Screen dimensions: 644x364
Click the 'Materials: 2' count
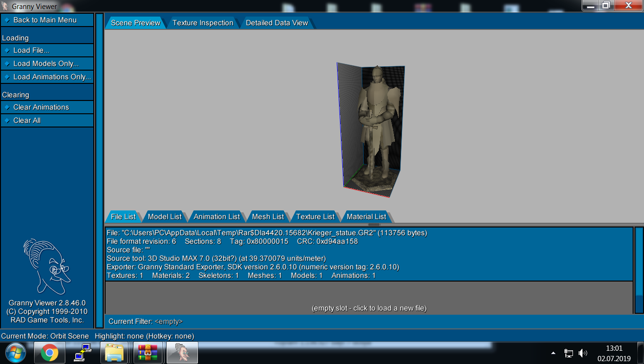[x=171, y=275]
